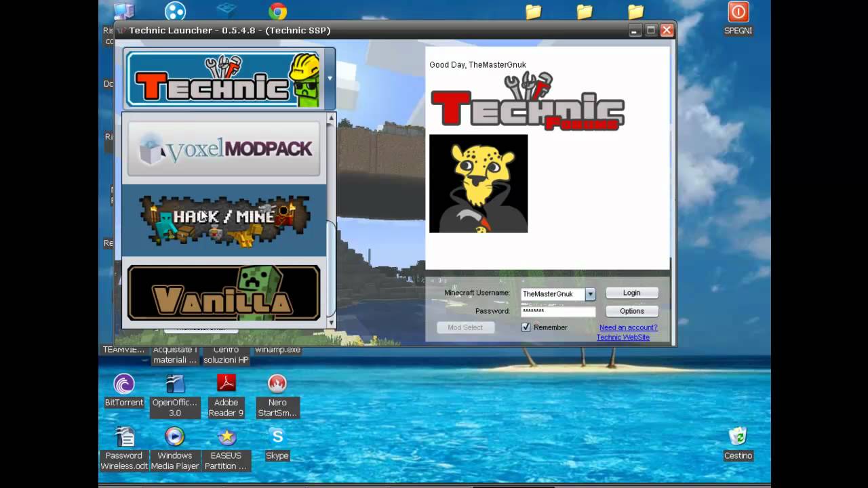The image size is (868, 488).
Task: Choose the Voxel Modpack entry
Action: (x=224, y=148)
